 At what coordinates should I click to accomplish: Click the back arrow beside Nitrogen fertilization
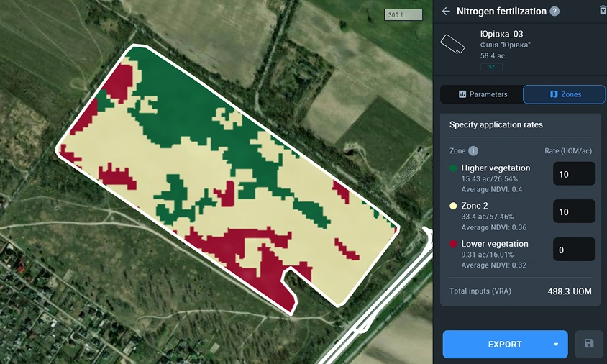[x=446, y=12]
